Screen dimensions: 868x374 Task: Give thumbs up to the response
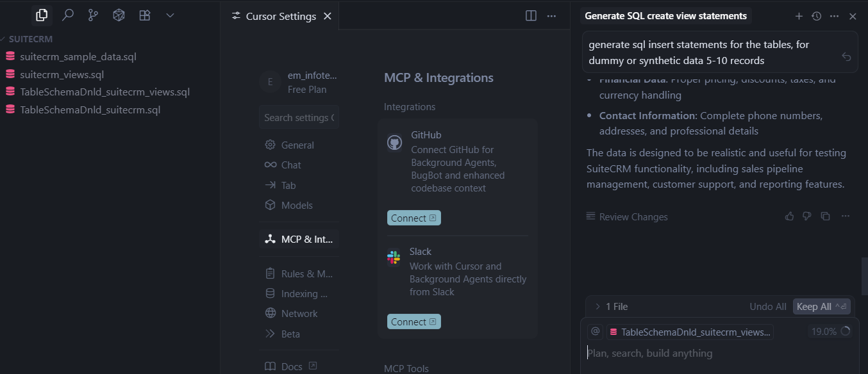pos(789,216)
